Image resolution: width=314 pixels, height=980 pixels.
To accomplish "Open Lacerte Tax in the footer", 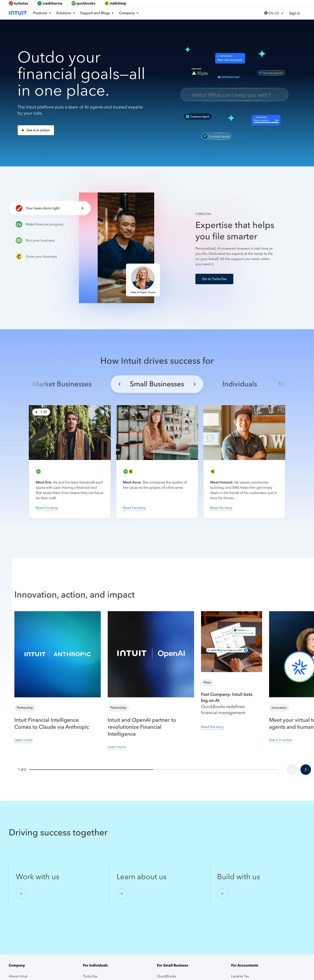I will 240,976.
